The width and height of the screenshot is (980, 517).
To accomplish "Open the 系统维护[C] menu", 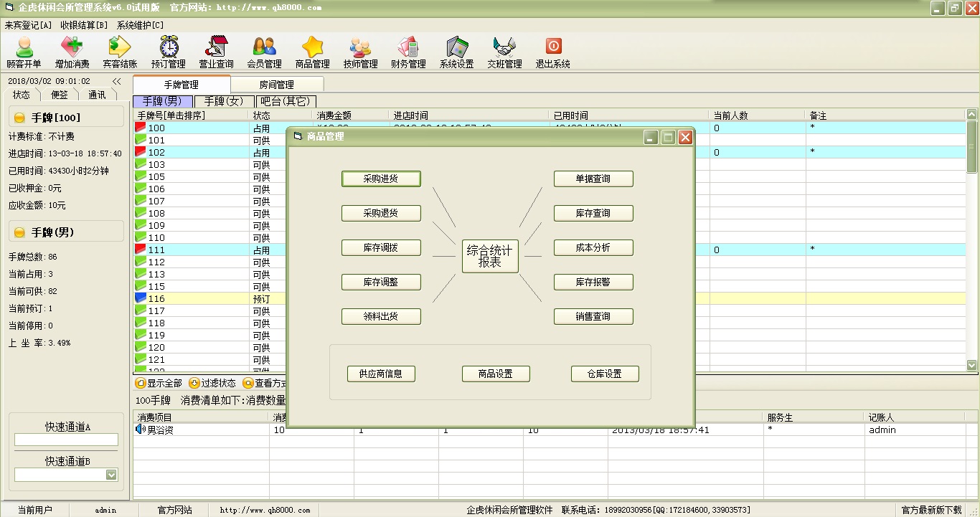I will pos(140,25).
